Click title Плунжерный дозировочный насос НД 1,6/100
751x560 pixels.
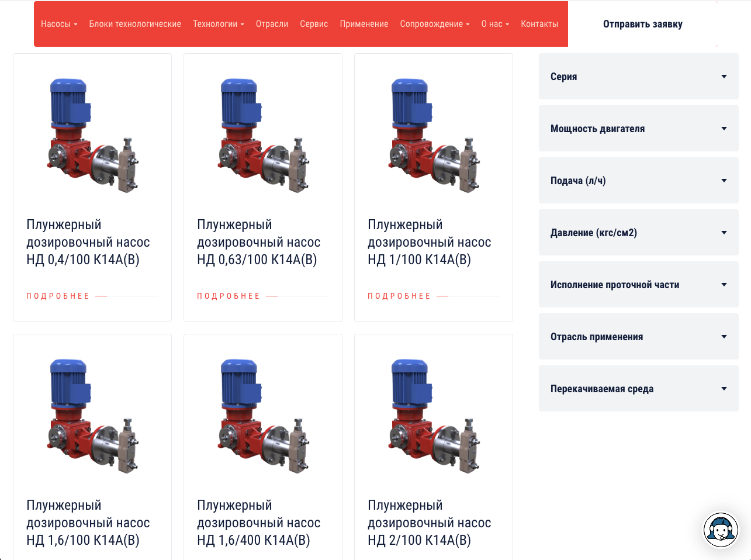click(x=88, y=523)
